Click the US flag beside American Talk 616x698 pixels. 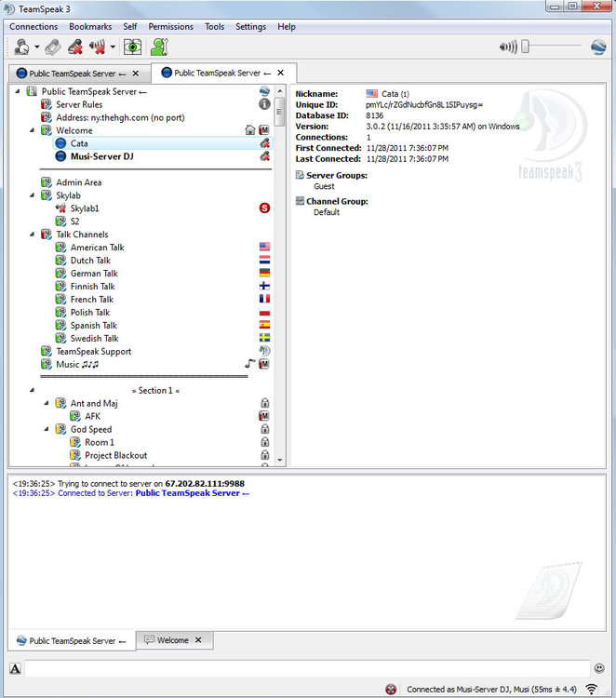click(x=264, y=247)
